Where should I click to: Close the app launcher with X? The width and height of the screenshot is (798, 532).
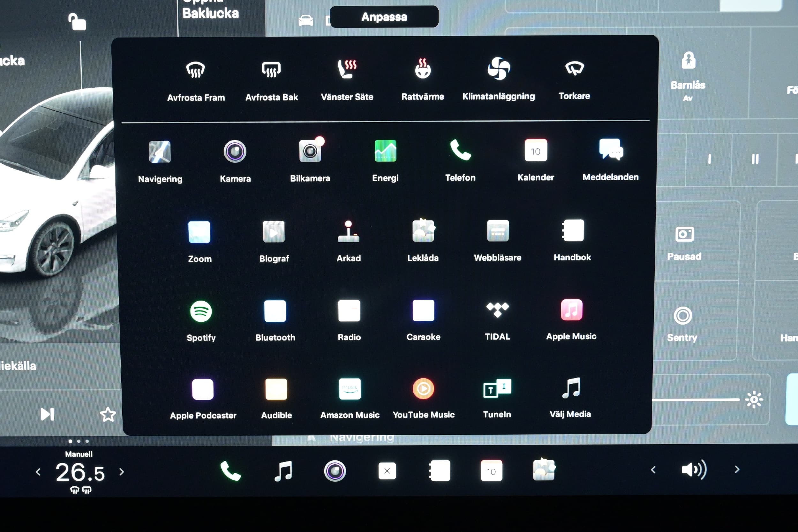[x=387, y=471]
